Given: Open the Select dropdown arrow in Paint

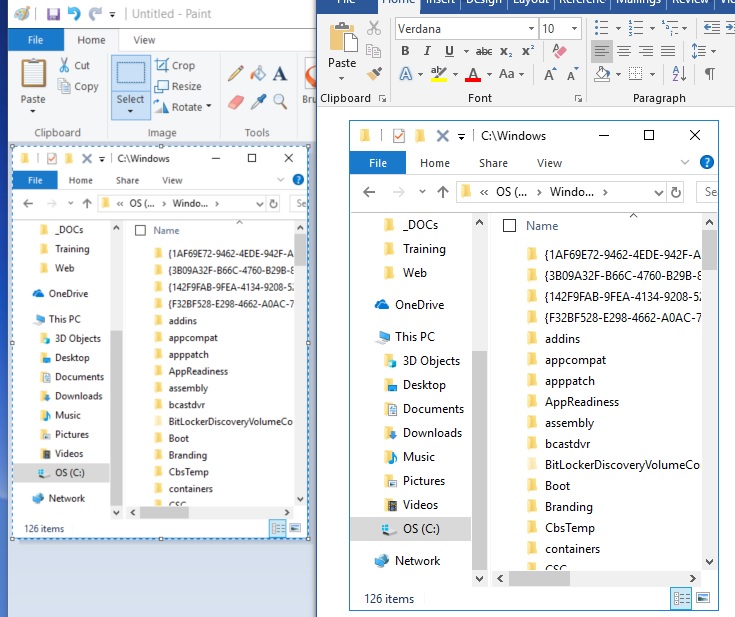Looking at the screenshot, I should [130, 111].
